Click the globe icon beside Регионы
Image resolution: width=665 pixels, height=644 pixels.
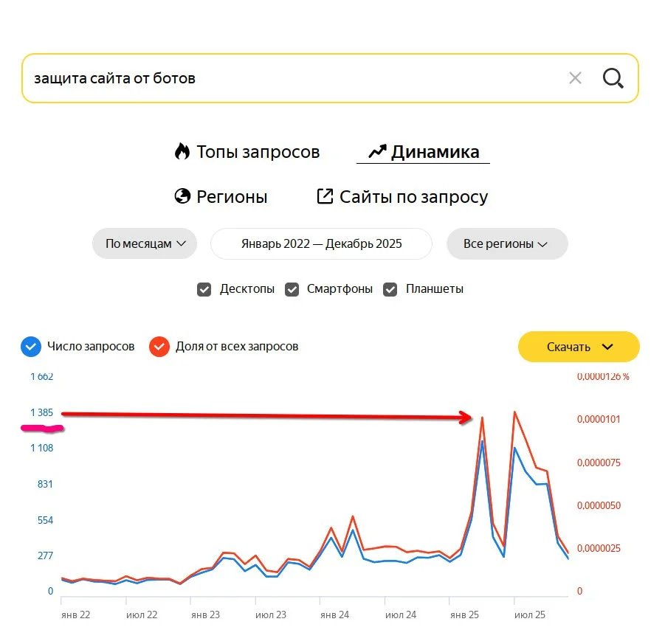click(183, 196)
